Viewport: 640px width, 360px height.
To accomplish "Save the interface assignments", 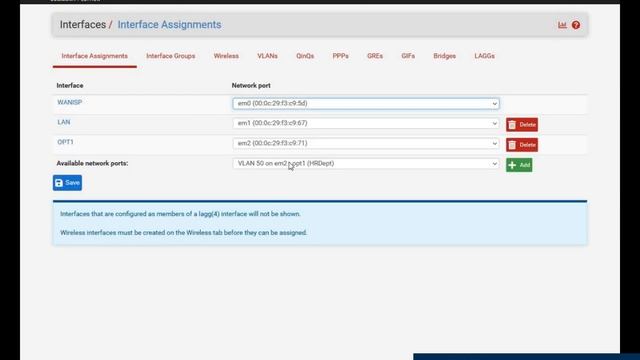I will coord(67,183).
